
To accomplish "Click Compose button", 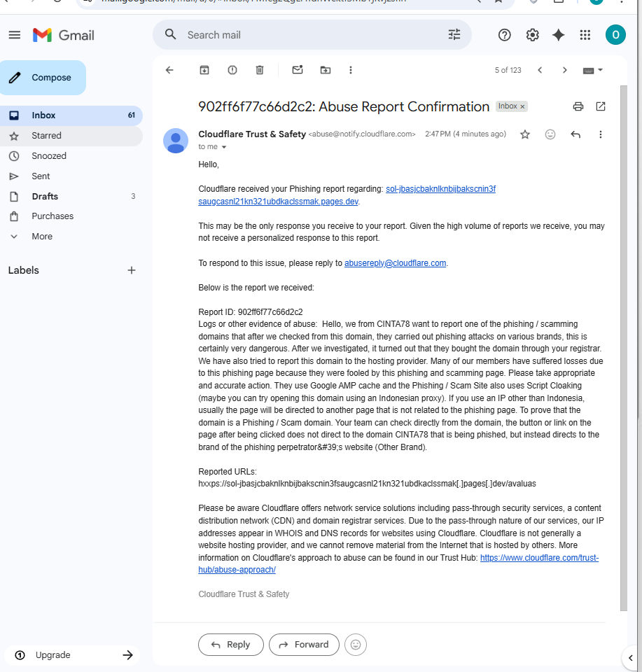I will point(43,78).
